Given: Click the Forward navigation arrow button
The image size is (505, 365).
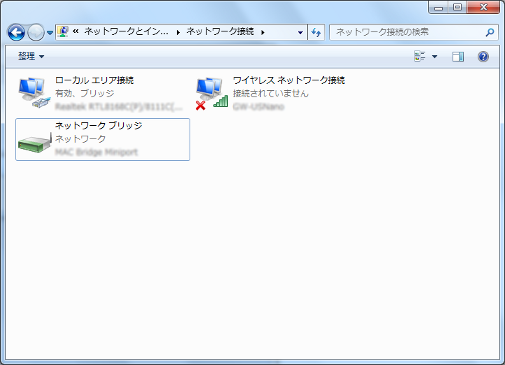Looking at the screenshot, I should [x=36, y=32].
